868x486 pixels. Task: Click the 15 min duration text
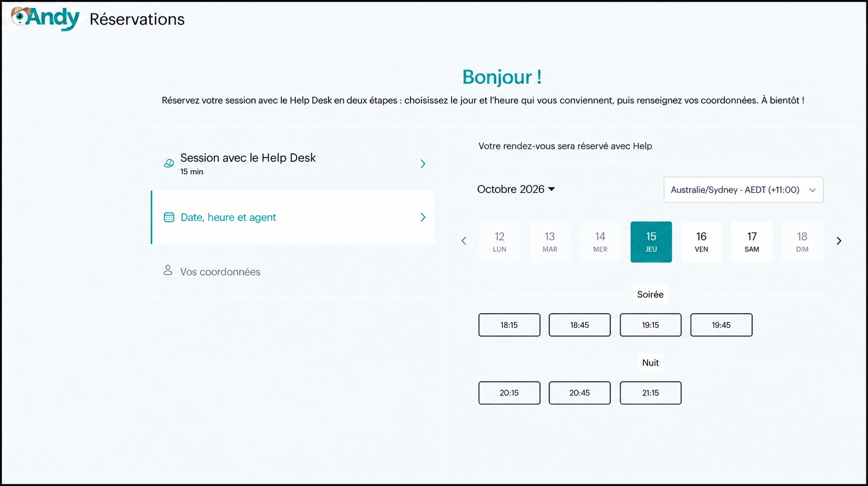click(x=192, y=172)
